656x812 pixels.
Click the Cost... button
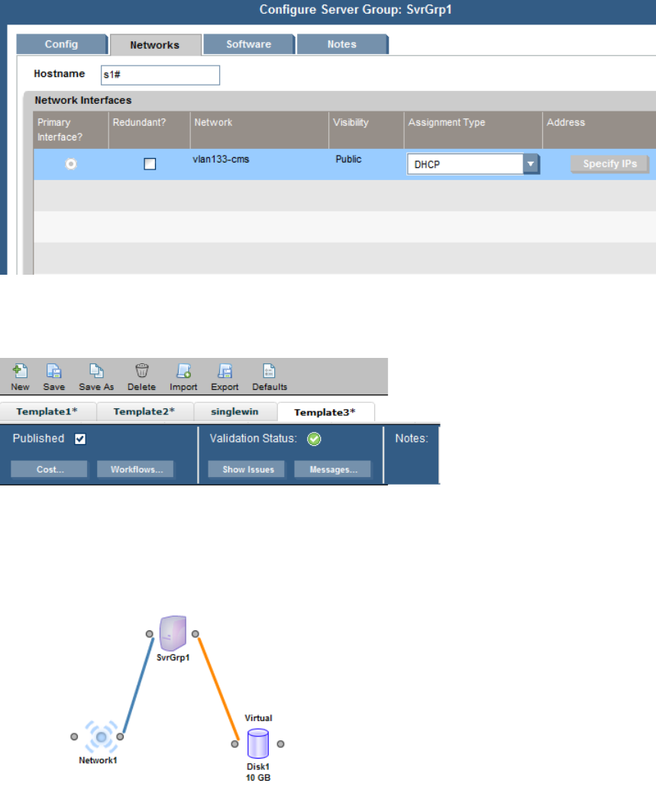[50, 469]
